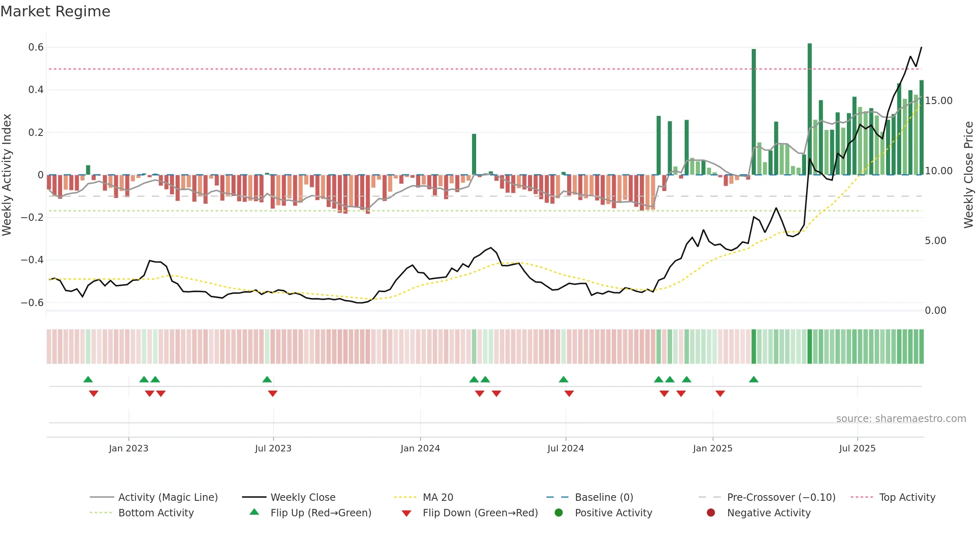
Task: Toggle the Activity (Magic Line) legend entry
Action: coord(154,497)
